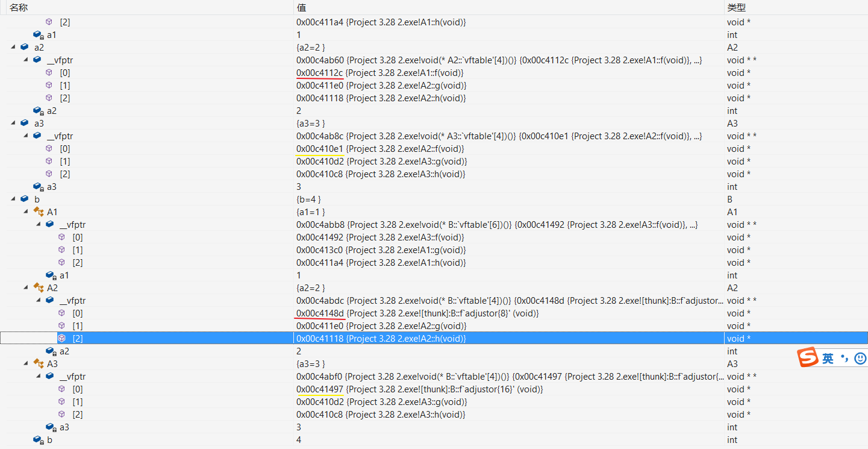This screenshot has height=449, width=868.
Task: Click base-class icon of A1 {a1=1}
Action: tap(39, 212)
